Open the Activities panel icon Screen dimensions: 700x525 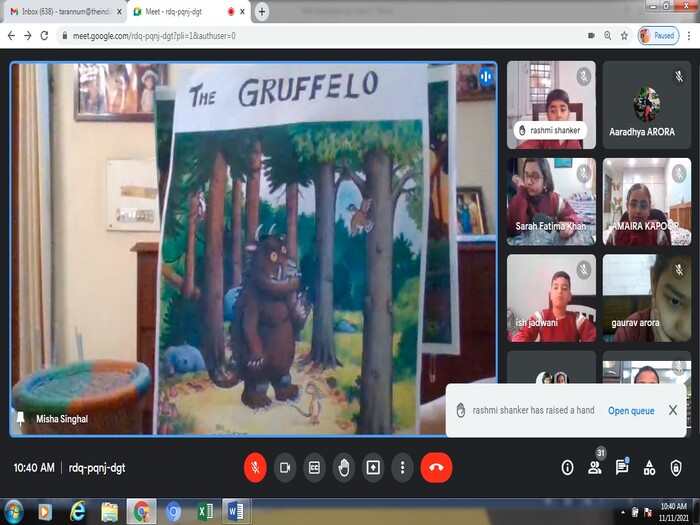[649, 467]
